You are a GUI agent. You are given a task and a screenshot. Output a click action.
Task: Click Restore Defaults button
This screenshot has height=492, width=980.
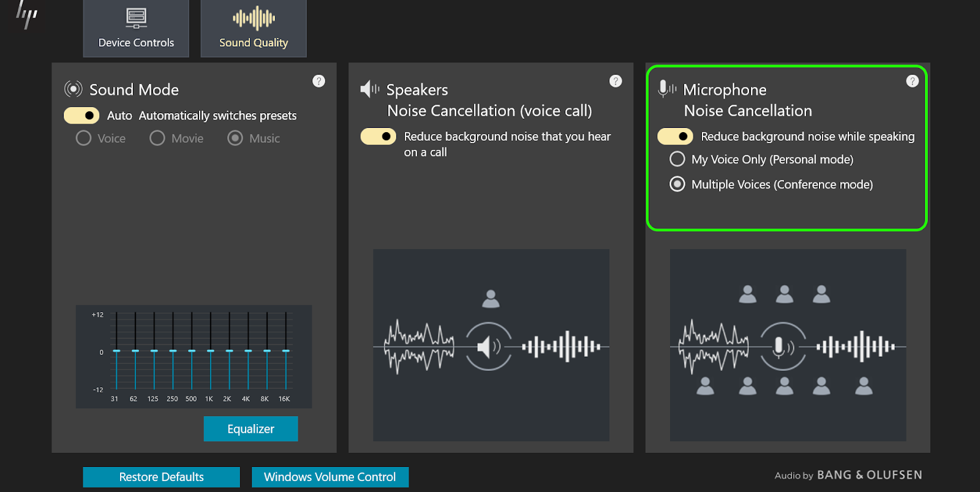click(161, 477)
